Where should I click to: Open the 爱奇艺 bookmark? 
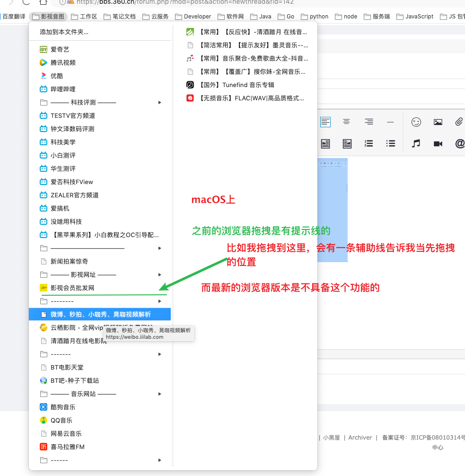pos(100,49)
